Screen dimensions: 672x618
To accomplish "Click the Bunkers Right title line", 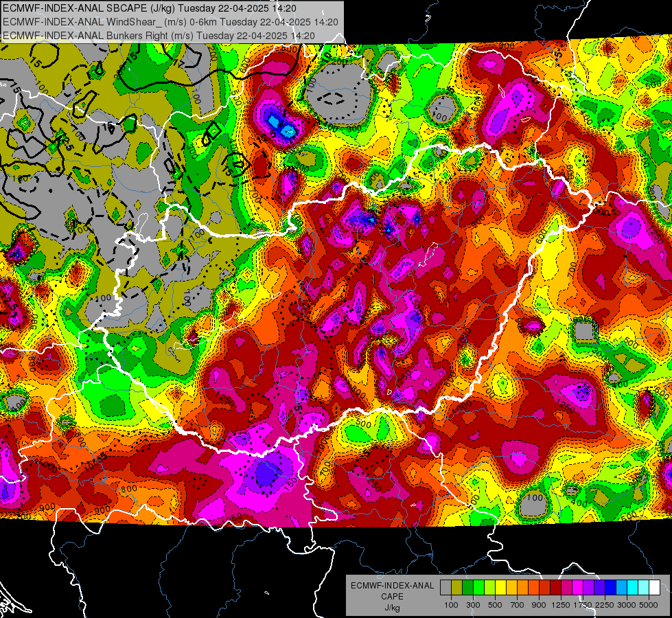I will coord(159,36).
